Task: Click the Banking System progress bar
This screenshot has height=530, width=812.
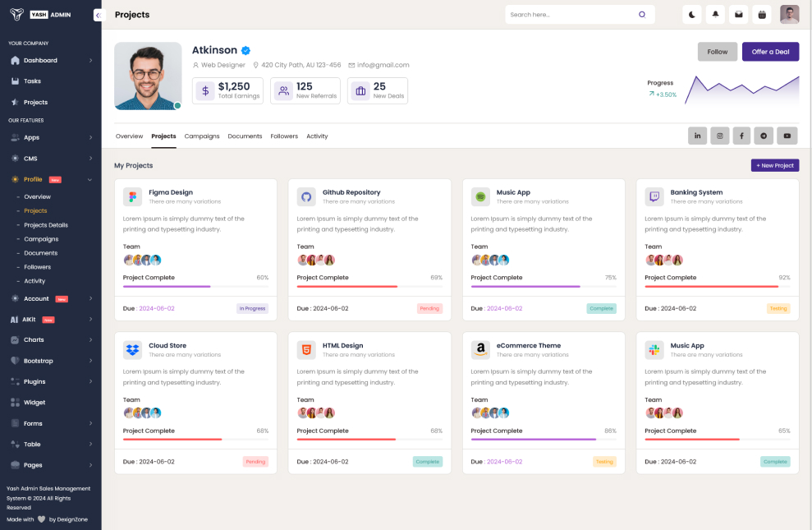Action: pos(718,286)
